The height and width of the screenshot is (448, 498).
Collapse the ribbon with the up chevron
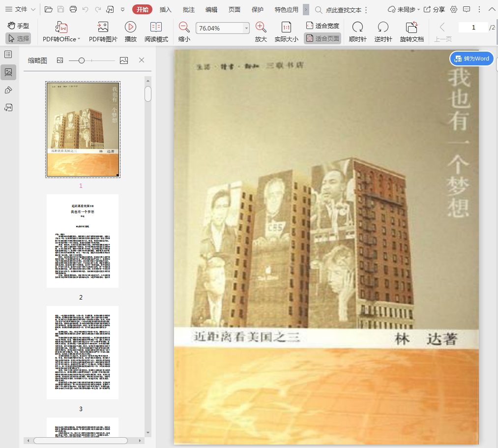(492, 9)
